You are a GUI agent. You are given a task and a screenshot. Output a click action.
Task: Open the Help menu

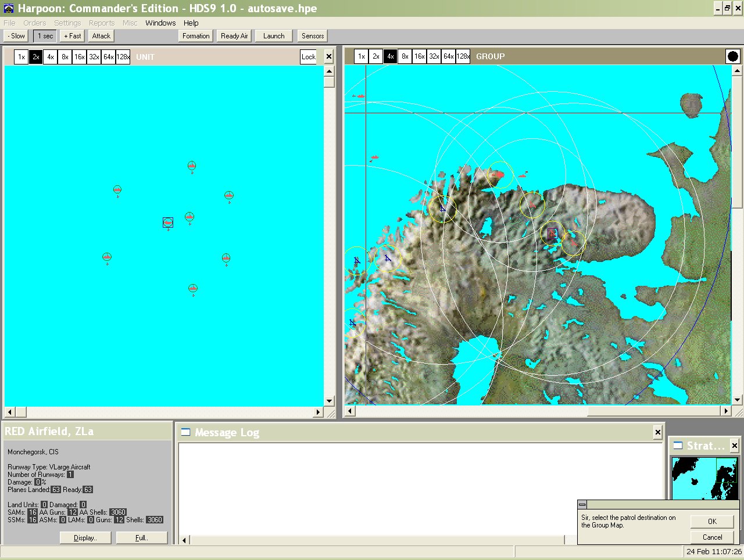pyautogui.click(x=191, y=23)
